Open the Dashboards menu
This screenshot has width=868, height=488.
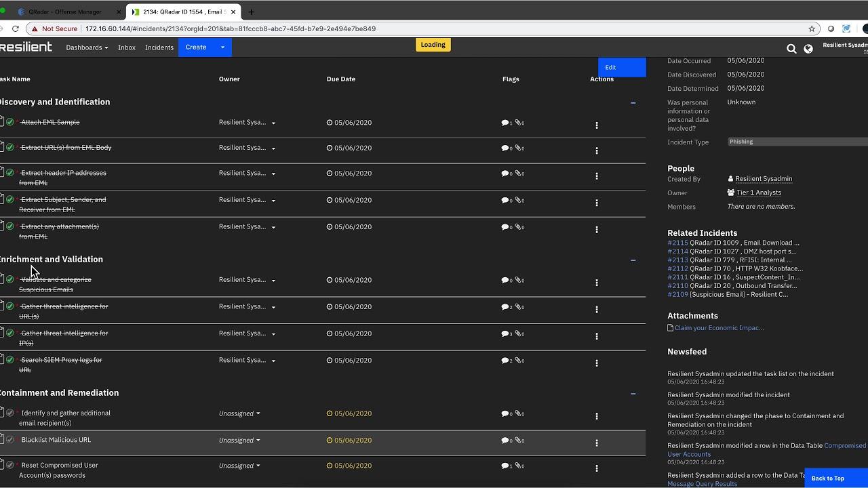(x=87, y=47)
